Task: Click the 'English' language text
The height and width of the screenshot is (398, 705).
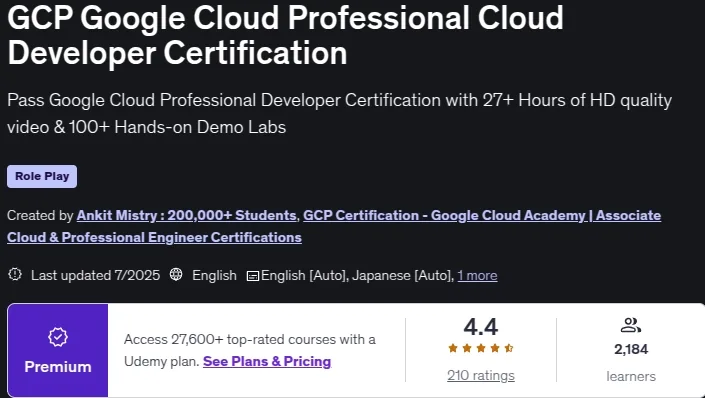Action: tap(214, 275)
